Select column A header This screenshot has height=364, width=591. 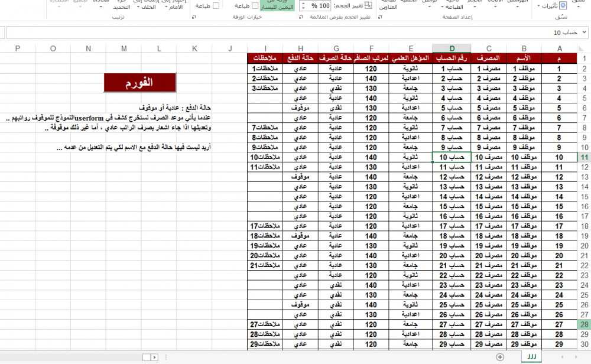click(560, 48)
